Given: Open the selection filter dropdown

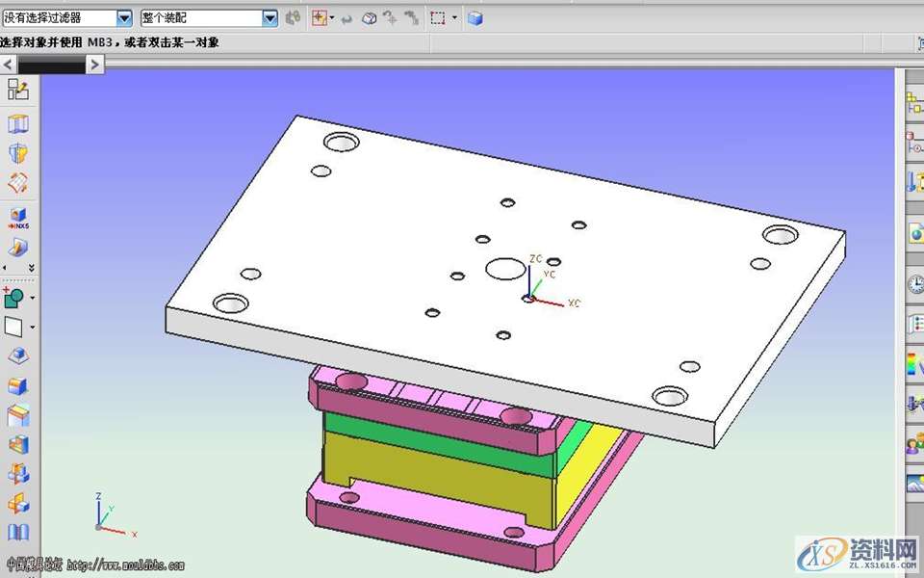Looking at the screenshot, I should pos(124,18).
